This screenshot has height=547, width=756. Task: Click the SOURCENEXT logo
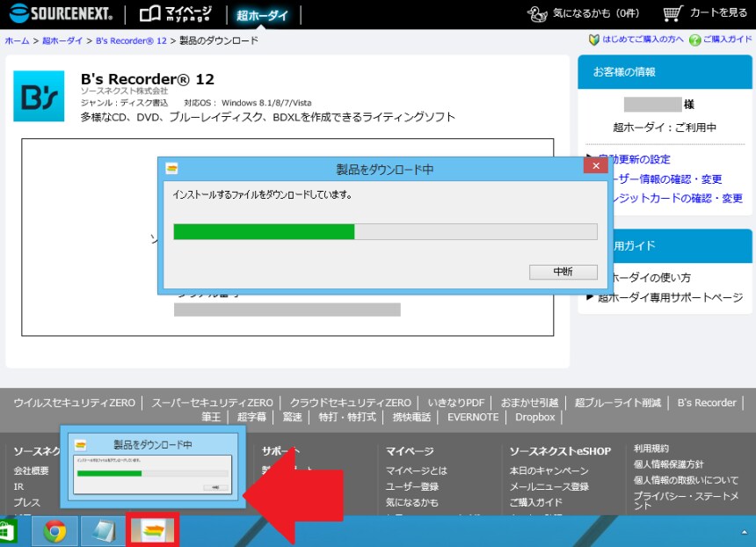click(61, 13)
